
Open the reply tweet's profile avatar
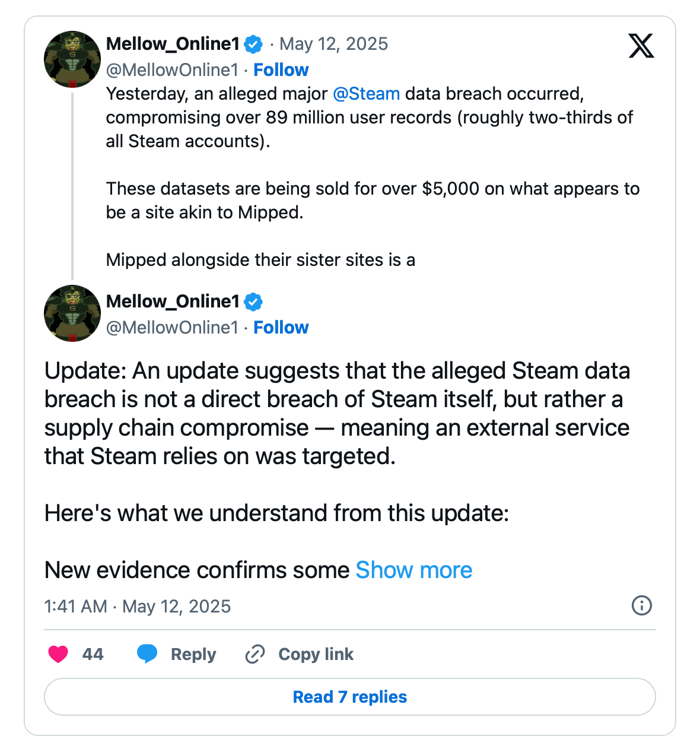pos(72,313)
